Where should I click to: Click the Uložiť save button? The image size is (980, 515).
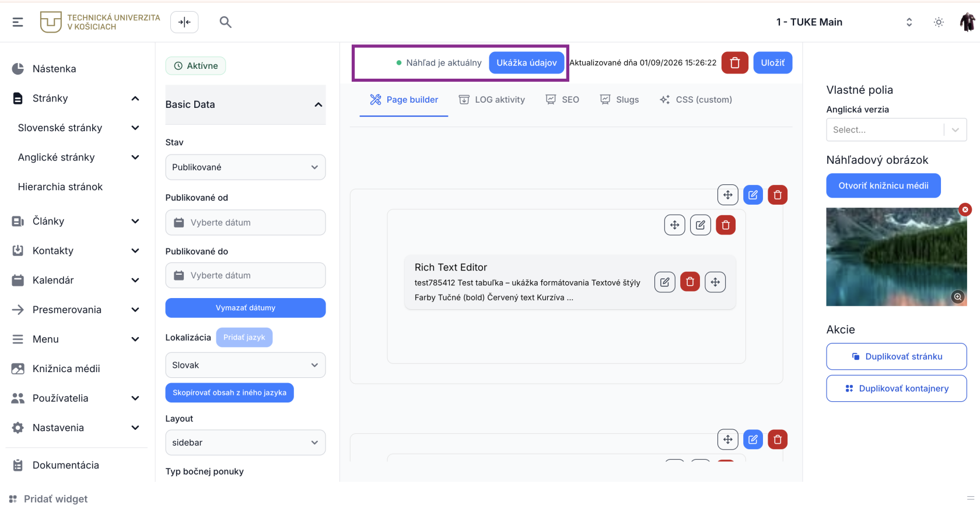click(x=773, y=63)
